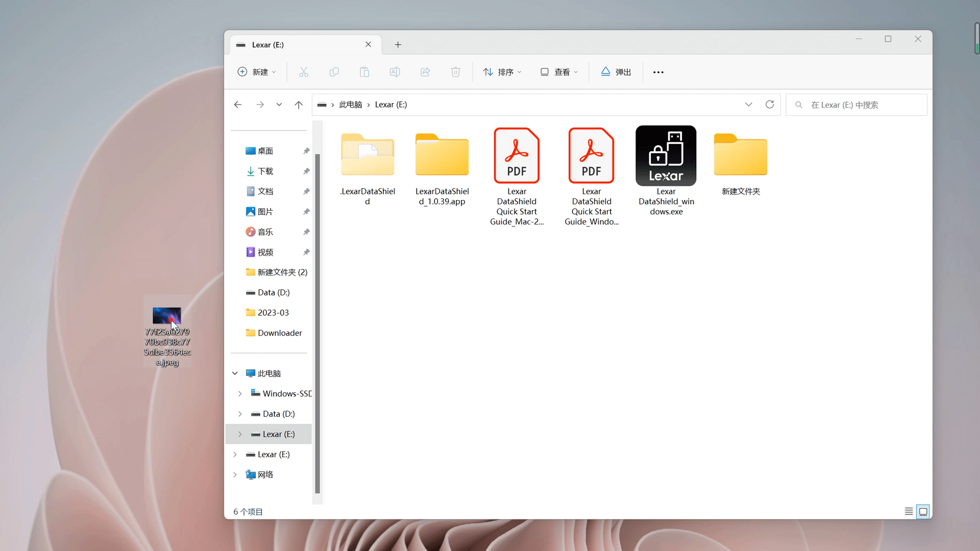Switch to large icons view button
The height and width of the screenshot is (551, 980).
[923, 511]
